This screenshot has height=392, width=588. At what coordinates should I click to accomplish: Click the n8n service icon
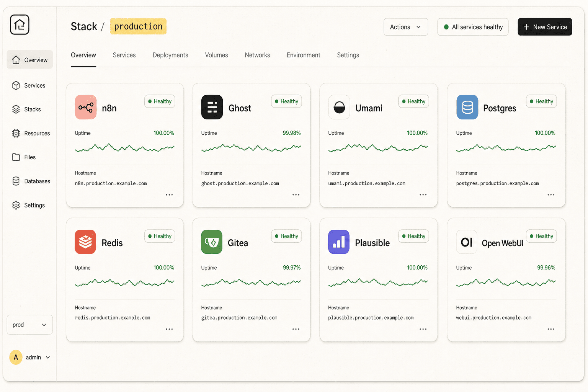(86, 107)
